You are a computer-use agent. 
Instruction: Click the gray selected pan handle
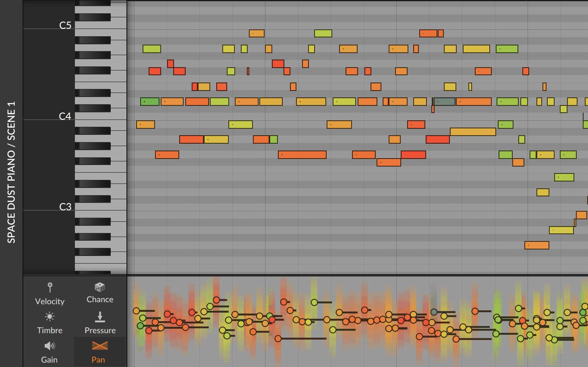pyautogui.click(x=434, y=312)
